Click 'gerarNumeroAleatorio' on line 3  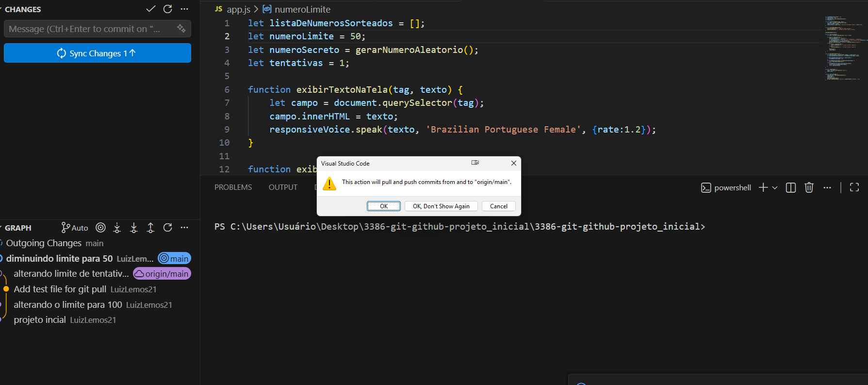click(x=409, y=50)
